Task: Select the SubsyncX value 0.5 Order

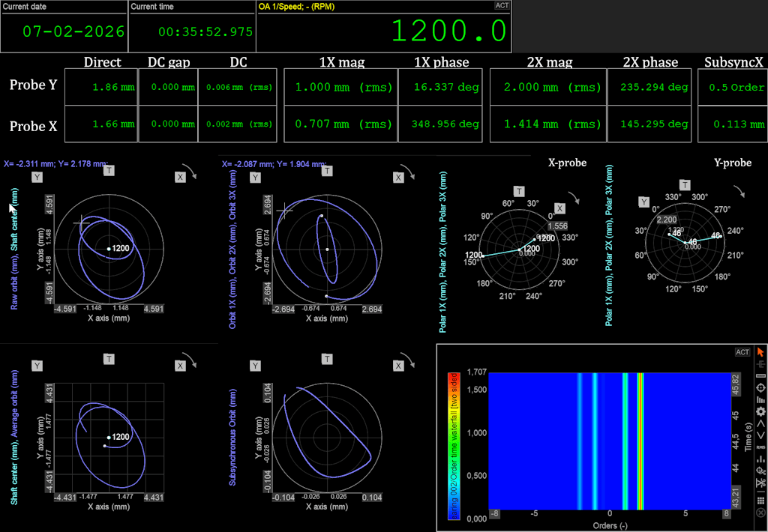Action: click(x=736, y=88)
